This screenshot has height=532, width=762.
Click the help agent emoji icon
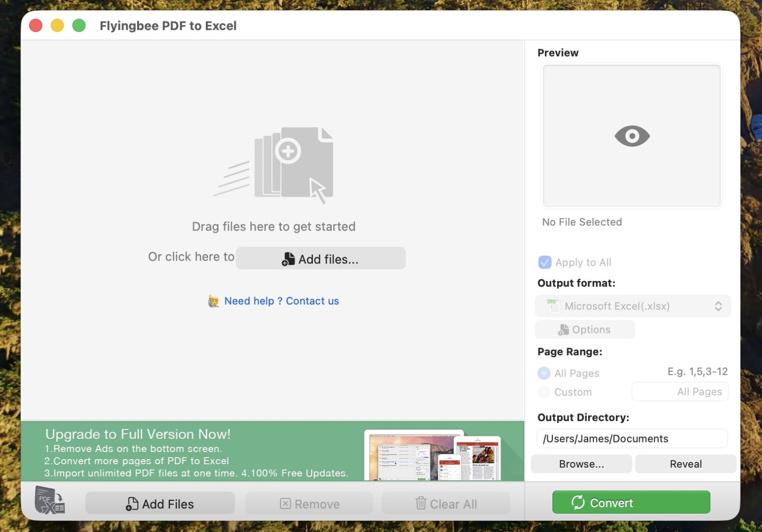click(x=213, y=301)
